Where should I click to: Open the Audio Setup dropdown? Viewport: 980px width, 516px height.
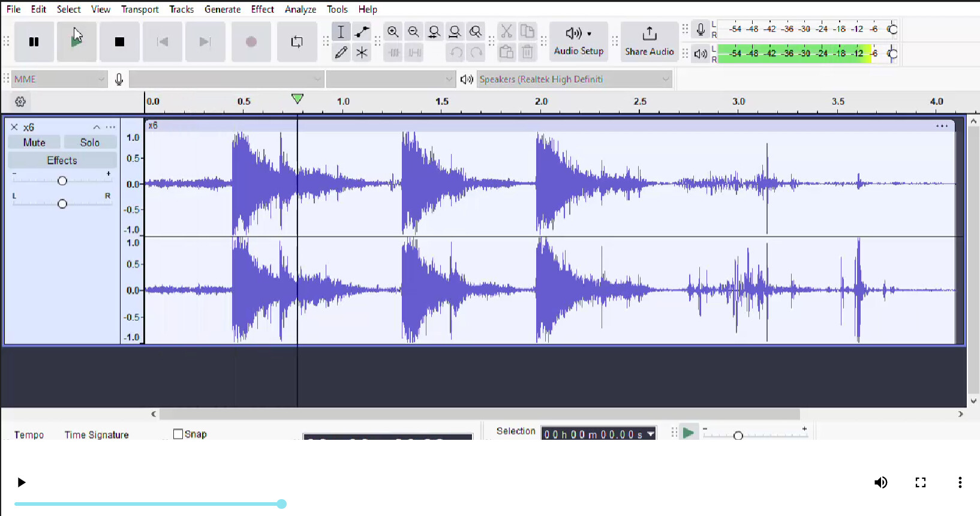pos(578,41)
